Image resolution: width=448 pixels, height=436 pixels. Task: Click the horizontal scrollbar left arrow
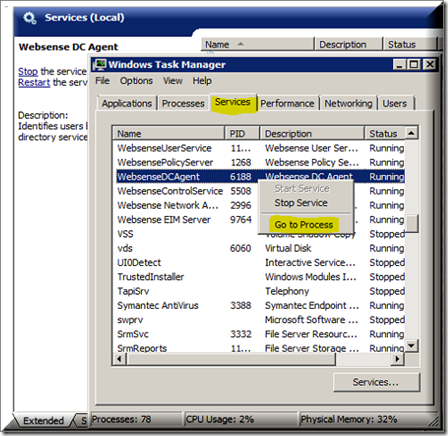(x=119, y=359)
